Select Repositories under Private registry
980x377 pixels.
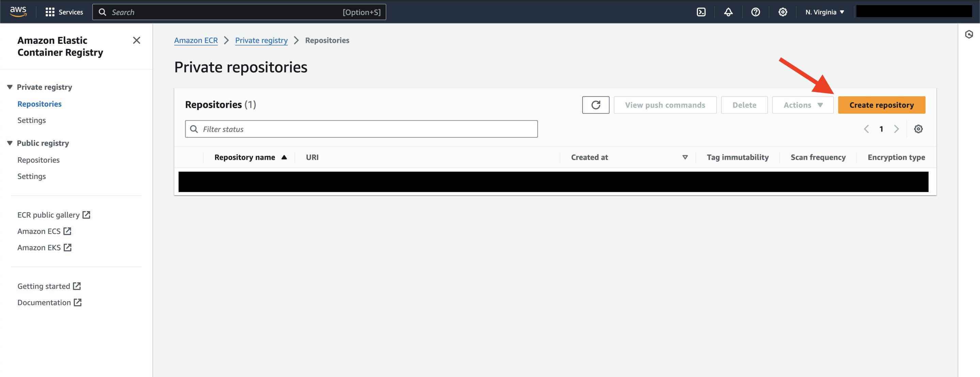tap(39, 104)
